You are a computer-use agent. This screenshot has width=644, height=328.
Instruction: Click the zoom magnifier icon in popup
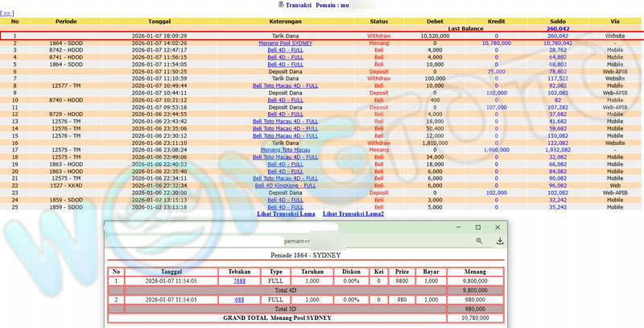tap(479, 240)
